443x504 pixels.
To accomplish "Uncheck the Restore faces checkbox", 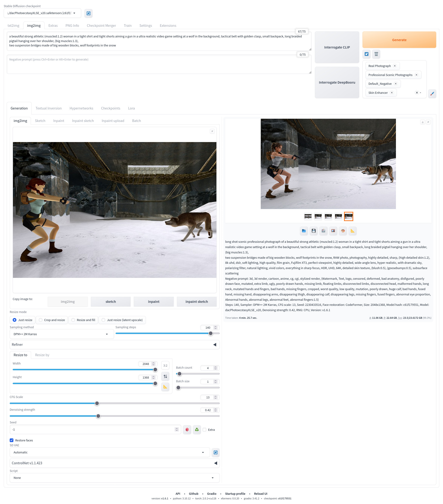I will tap(12, 440).
